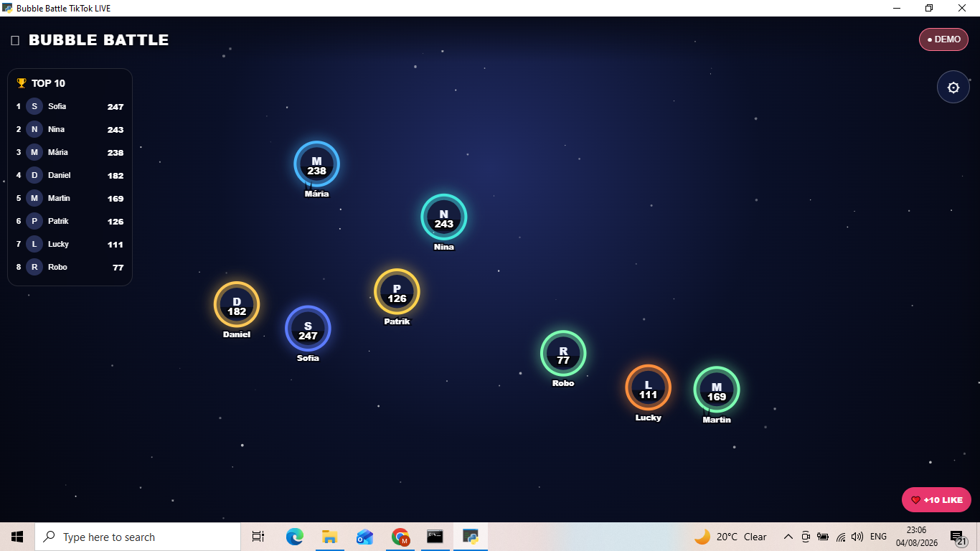Open the volume control in system tray
980x551 pixels.
[x=857, y=537]
